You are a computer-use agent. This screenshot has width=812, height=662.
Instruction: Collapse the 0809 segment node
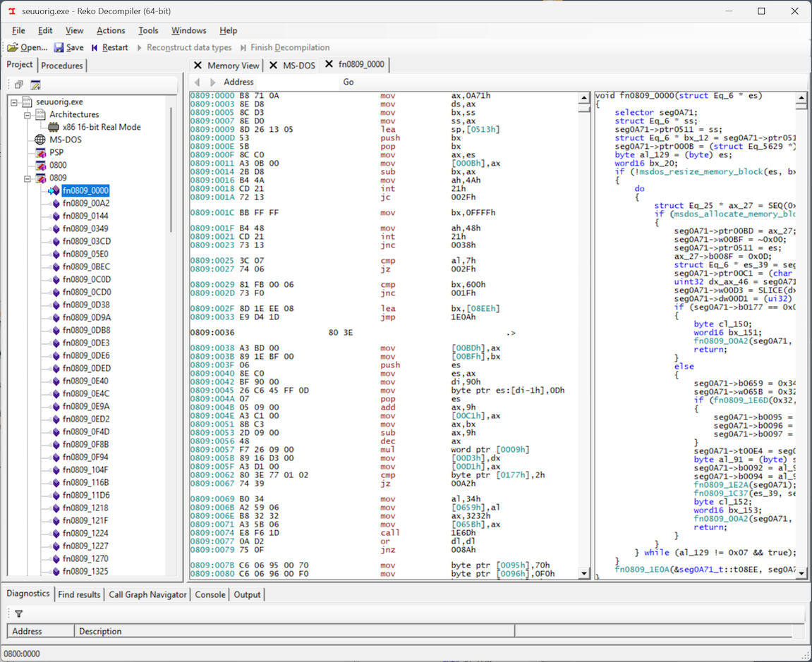click(x=28, y=178)
